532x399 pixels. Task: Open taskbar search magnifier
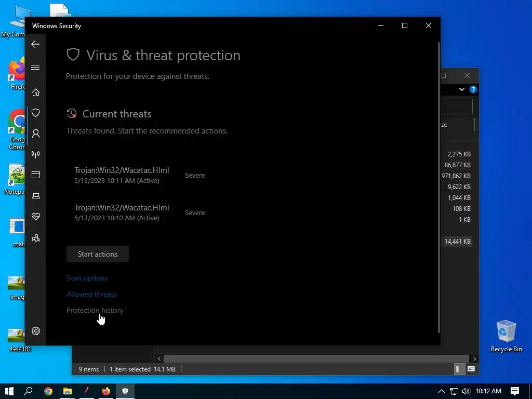click(x=28, y=391)
